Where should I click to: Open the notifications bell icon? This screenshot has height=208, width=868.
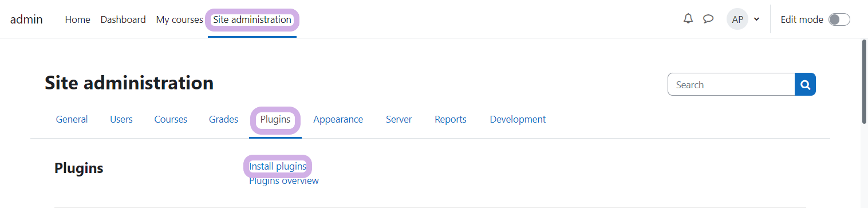[688, 19]
